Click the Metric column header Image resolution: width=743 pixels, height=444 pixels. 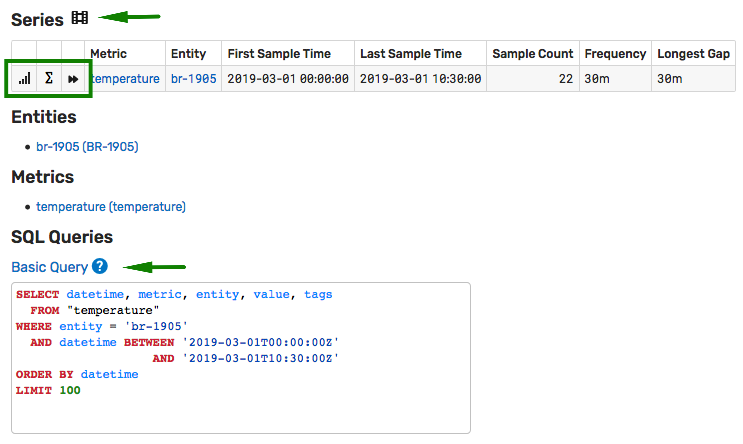pyautogui.click(x=109, y=54)
